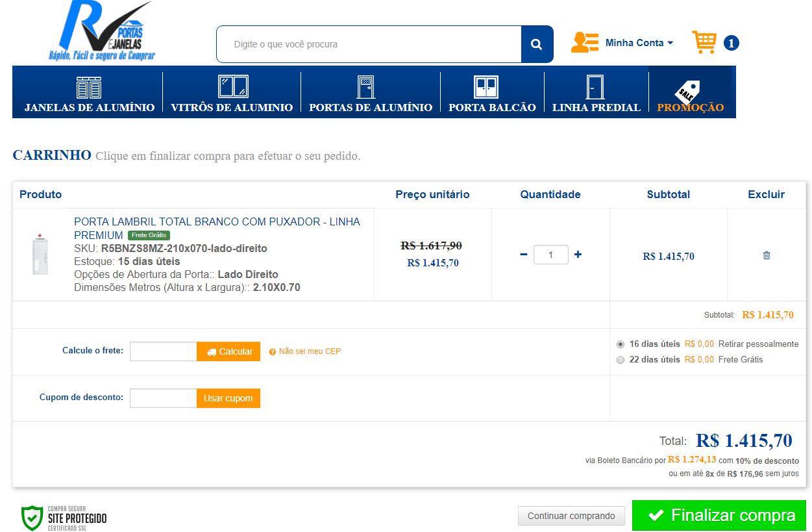Go to the Promoção sale section

(690, 93)
